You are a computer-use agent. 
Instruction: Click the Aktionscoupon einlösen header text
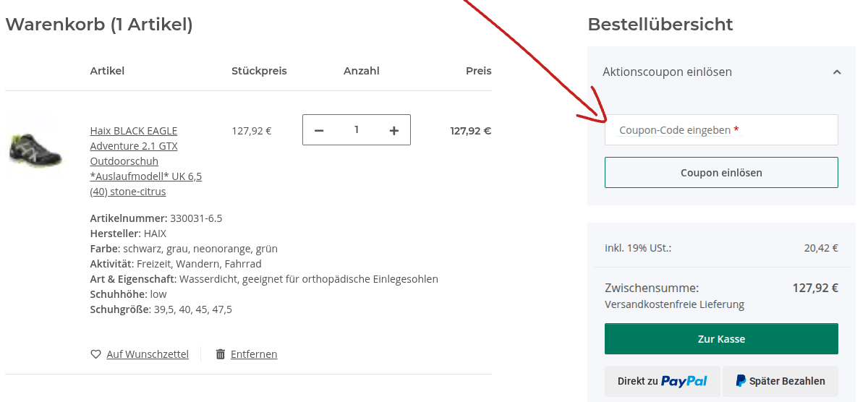pos(667,72)
